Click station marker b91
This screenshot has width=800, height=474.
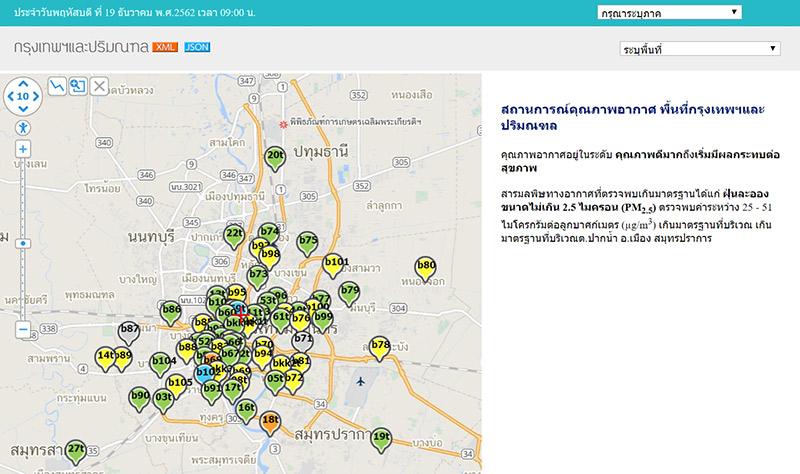[211, 391]
